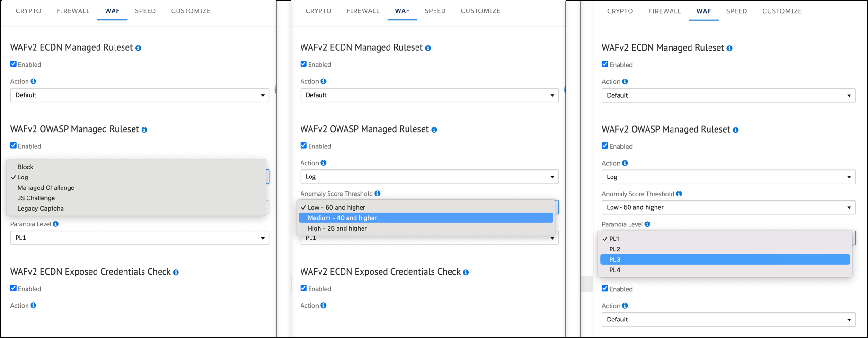Image resolution: width=868 pixels, height=338 pixels.
Task: Toggle OWASP Managed Ruleset Enabled checkbox, middle panel
Action: click(x=303, y=145)
